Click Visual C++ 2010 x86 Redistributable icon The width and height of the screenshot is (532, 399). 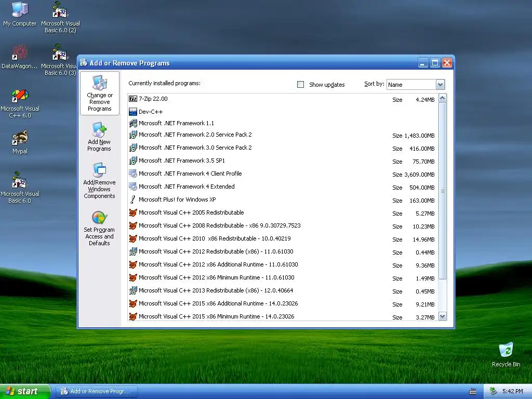pyautogui.click(x=133, y=238)
